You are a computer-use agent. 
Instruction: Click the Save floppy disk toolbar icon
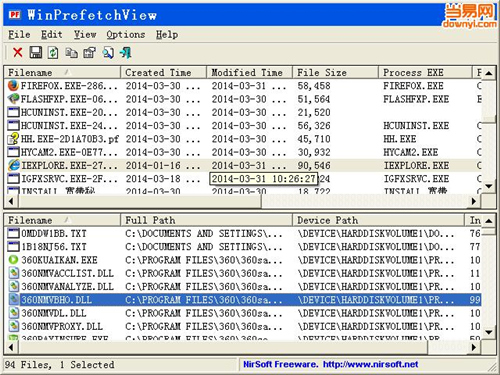click(x=36, y=53)
